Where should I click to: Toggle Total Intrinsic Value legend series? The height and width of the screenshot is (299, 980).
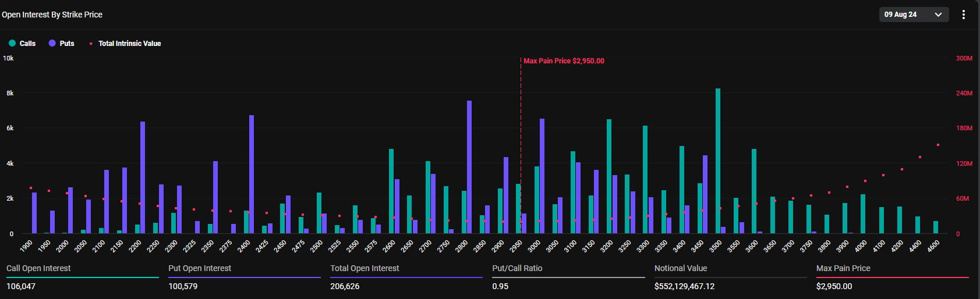pos(125,43)
